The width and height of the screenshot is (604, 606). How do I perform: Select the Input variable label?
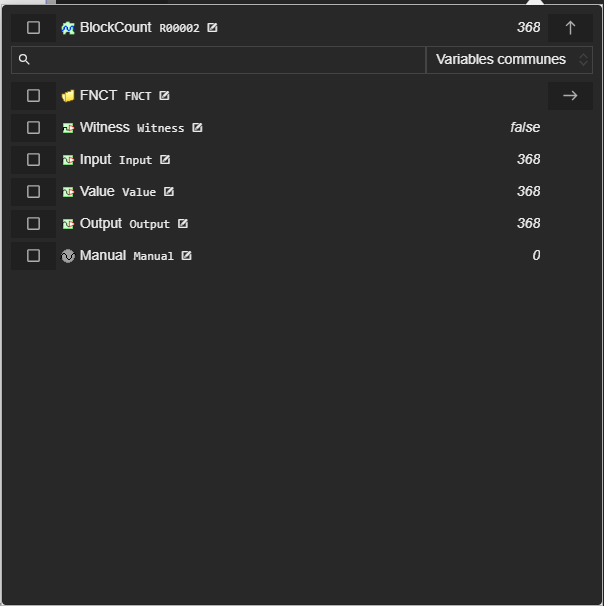point(95,160)
